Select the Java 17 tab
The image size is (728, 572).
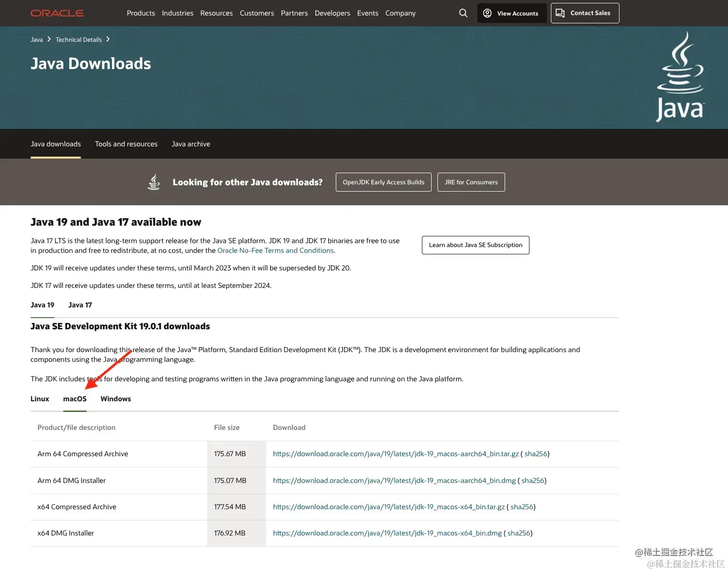(80, 305)
